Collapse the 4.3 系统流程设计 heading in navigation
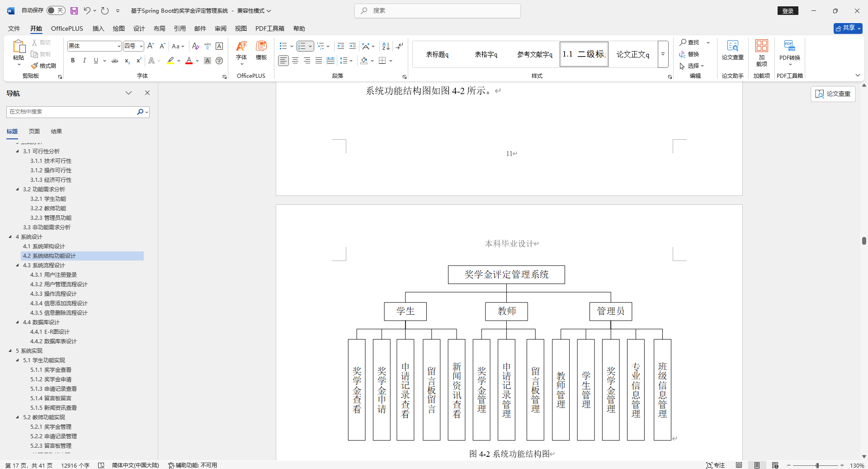Screen dimensions: 868x469 point(17,265)
